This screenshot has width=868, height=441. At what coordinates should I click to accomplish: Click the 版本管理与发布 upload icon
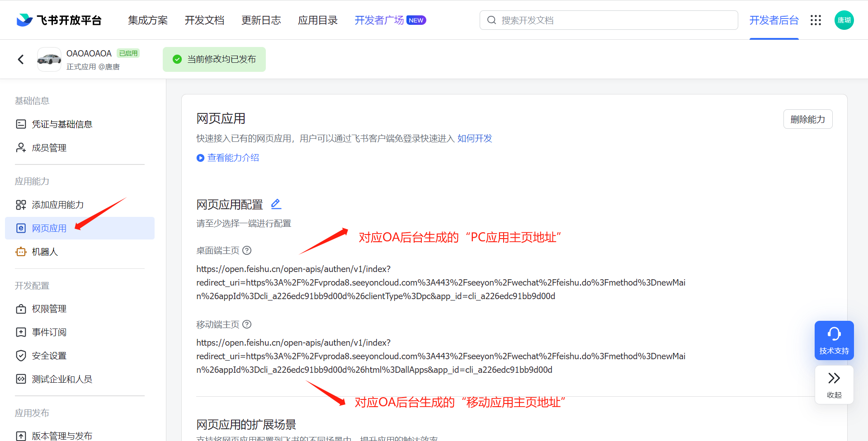21,436
